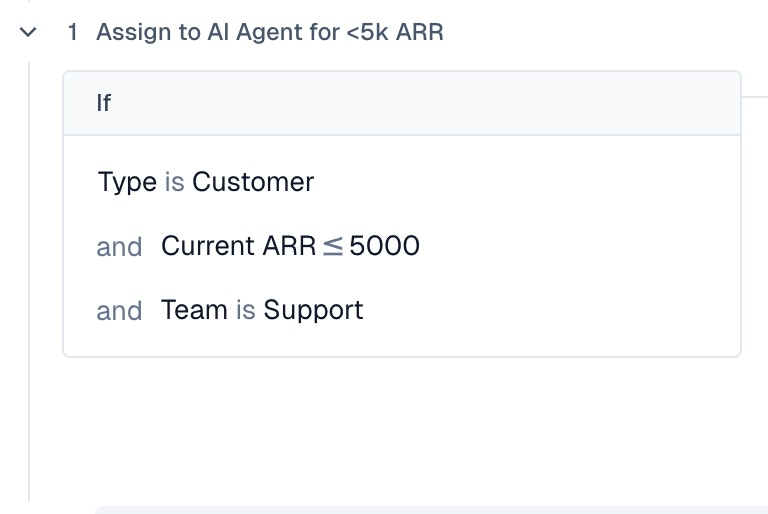Select the 'Current ARR' attribute
768x514 pixels.
(x=238, y=246)
